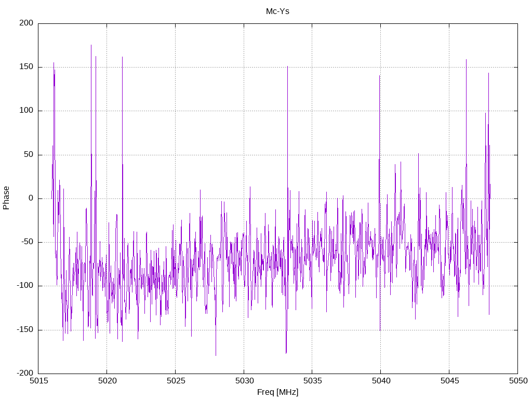Viewport: 532px width, 399px height.
Task: Click the 5030 x-axis tick label
Action: point(245,381)
